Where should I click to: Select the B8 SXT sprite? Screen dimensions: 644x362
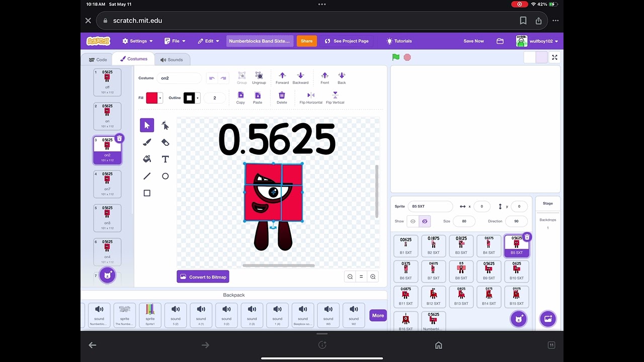[x=461, y=271]
